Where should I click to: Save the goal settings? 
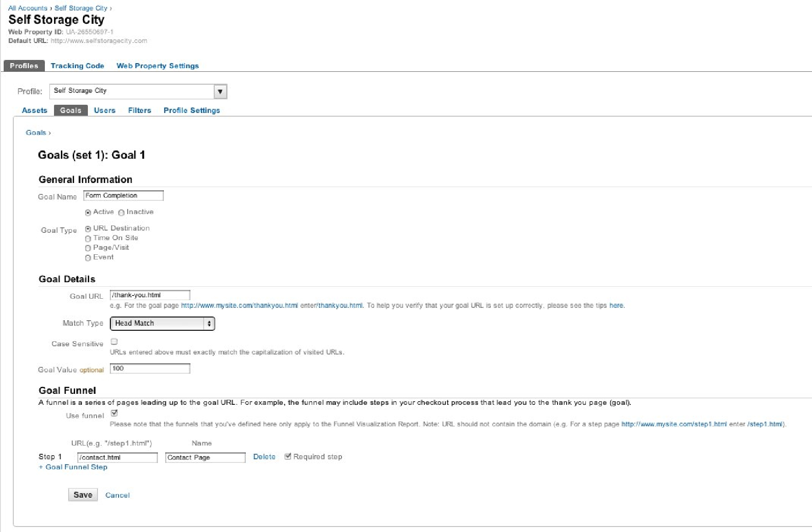point(83,495)
